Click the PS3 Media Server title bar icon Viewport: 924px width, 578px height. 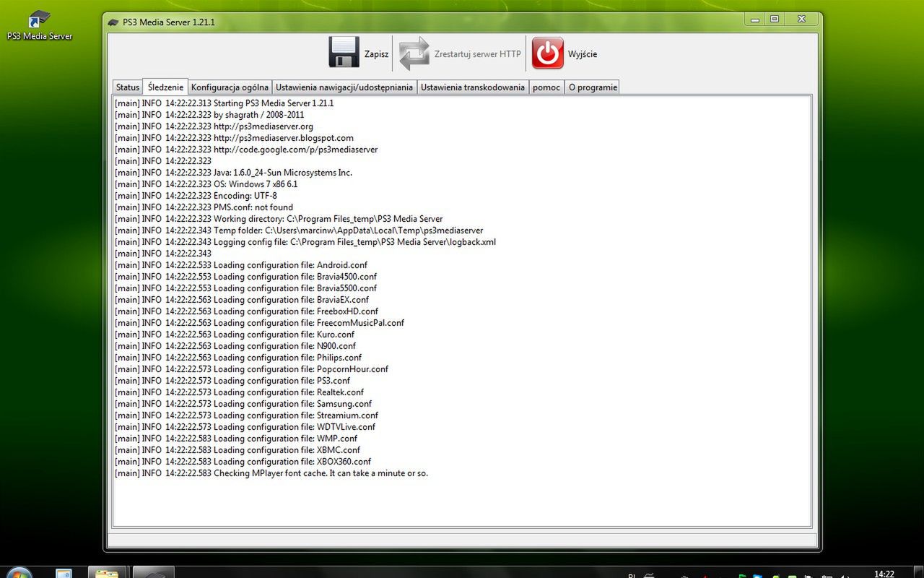tap(113, 22)
